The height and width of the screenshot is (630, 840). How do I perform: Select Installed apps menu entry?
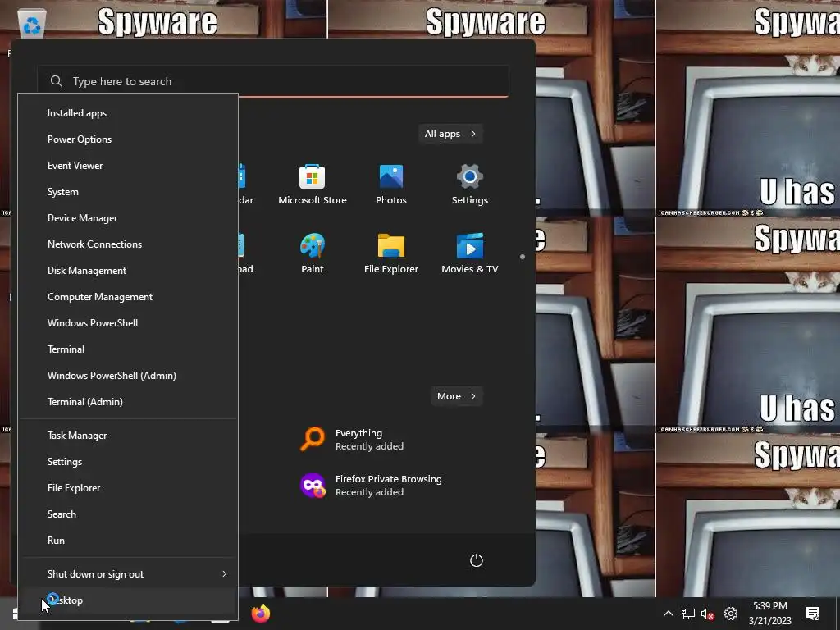[x=129, y=113]
